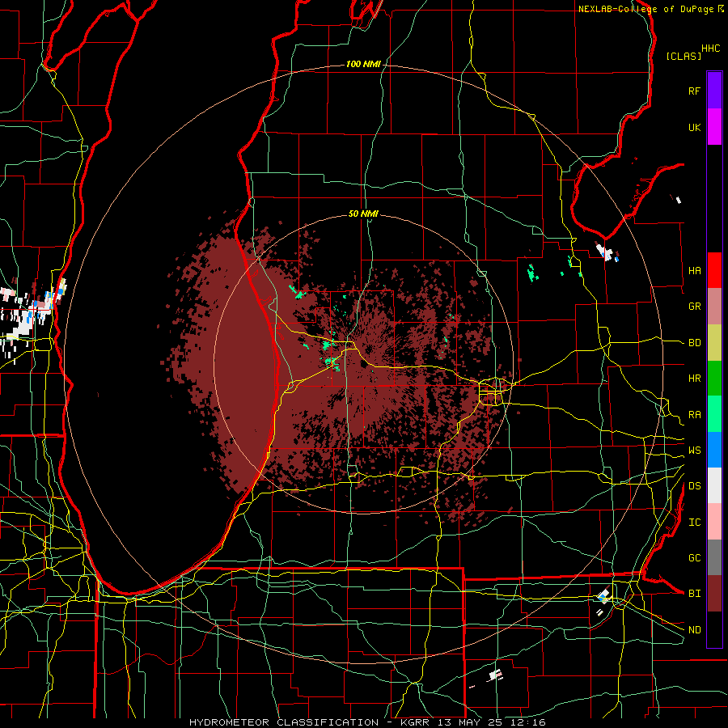Click the ND legend label
This screenshot has width=728, height=728.
click(694, 630)
